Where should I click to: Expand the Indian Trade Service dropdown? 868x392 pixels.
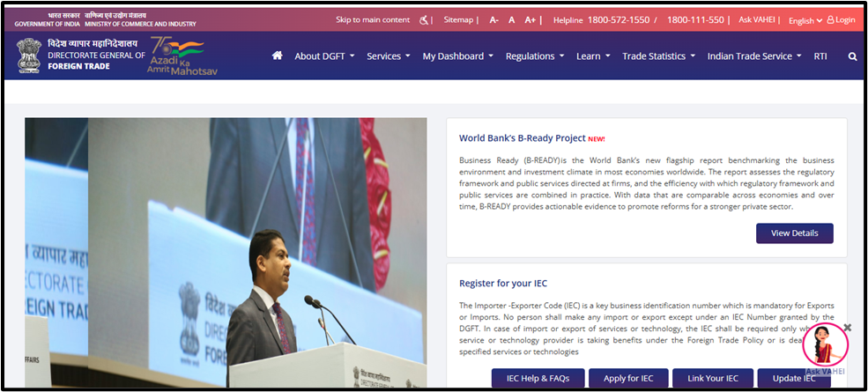(x=754, y=55)
